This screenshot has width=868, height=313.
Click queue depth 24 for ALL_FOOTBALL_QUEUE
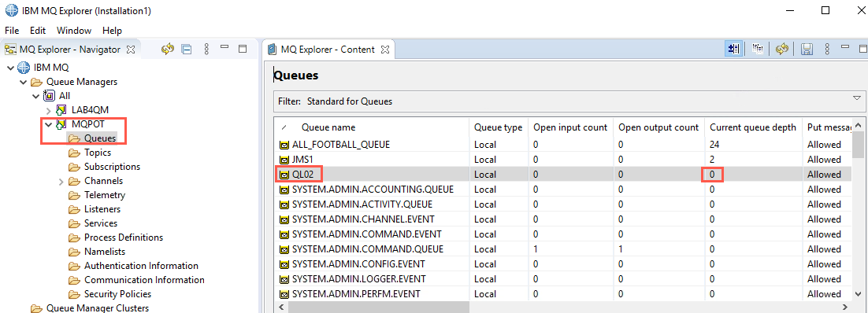pyautogui.click(x=714, y=145)
